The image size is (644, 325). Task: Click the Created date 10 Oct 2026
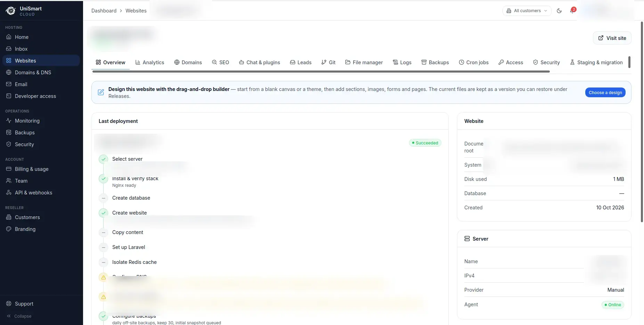[610, 208]
